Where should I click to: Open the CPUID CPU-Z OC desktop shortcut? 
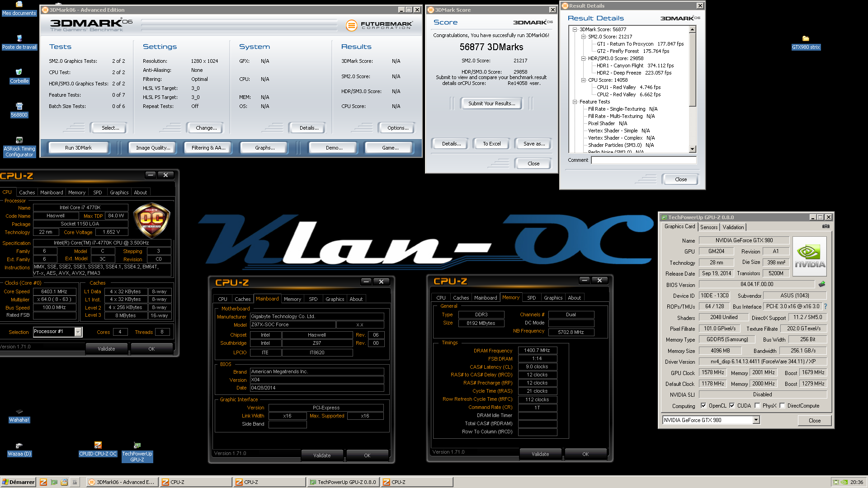click(x=98, y=450)
